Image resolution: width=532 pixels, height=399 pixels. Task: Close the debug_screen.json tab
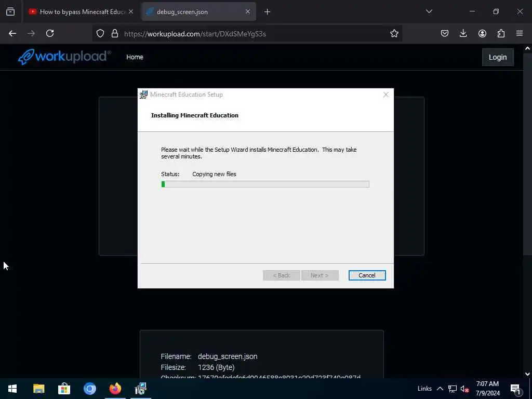tap(248, 12)
